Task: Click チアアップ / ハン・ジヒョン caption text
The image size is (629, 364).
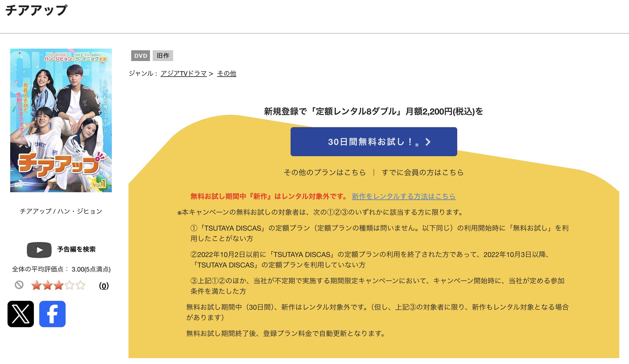Action: coord(61,211)
